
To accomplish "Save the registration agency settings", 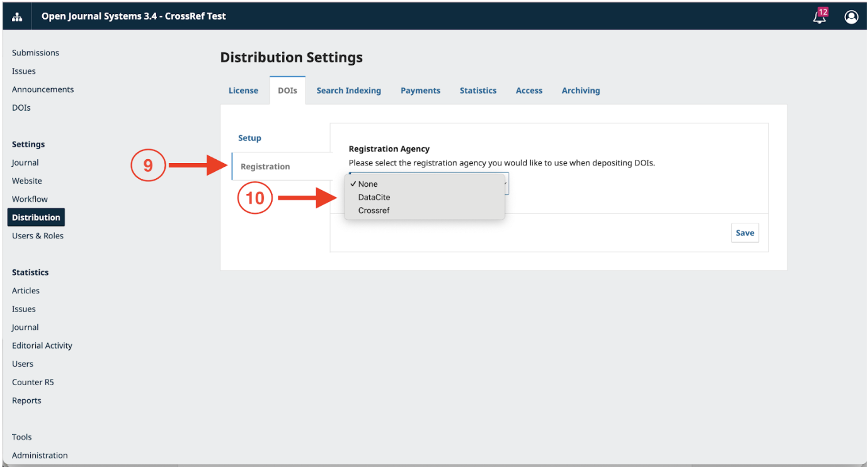I will tap(745, 232).
